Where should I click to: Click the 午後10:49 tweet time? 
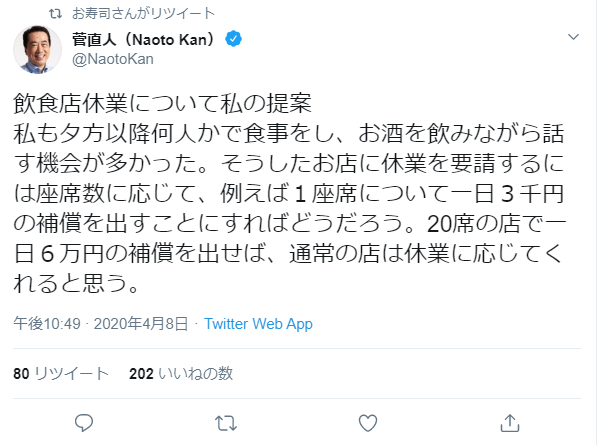(x=43, y=324)
